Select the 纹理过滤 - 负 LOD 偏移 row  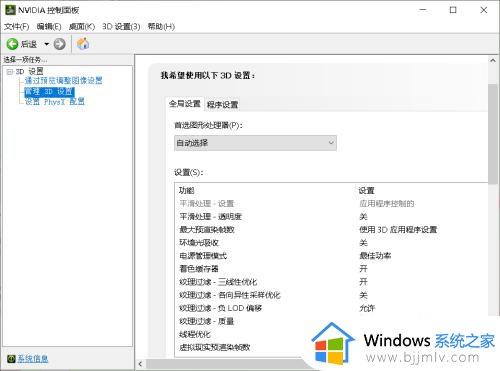(x=332, y=308)
